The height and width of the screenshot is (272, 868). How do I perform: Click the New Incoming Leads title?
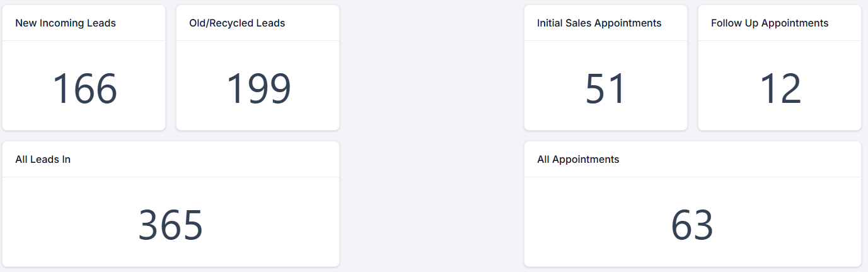(66, 23)
